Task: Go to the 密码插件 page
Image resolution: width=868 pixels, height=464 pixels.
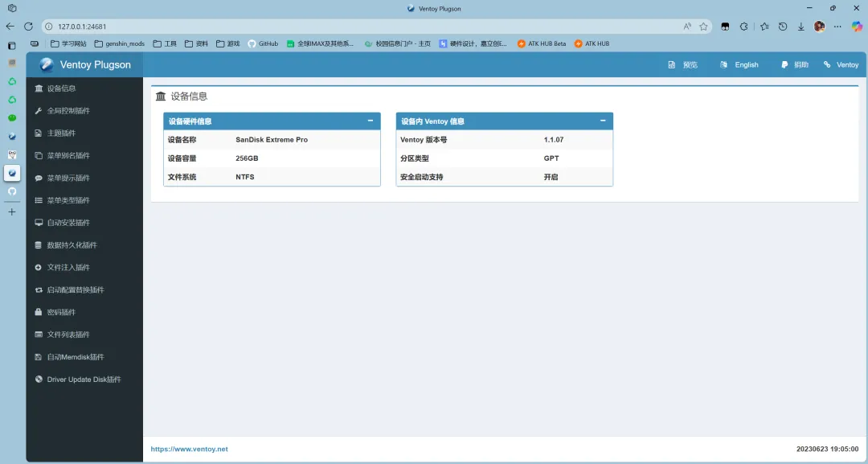Action: [x=84, y=312]
